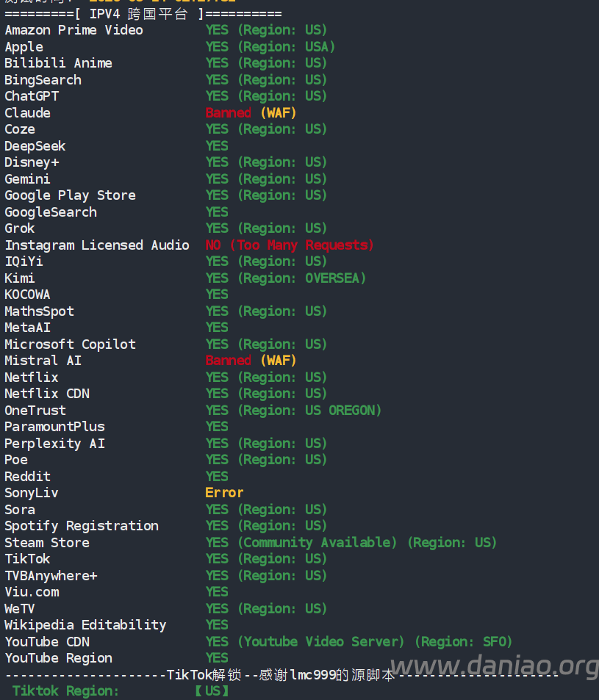Select the red Banned text beside Claude

tap(229, 113)
